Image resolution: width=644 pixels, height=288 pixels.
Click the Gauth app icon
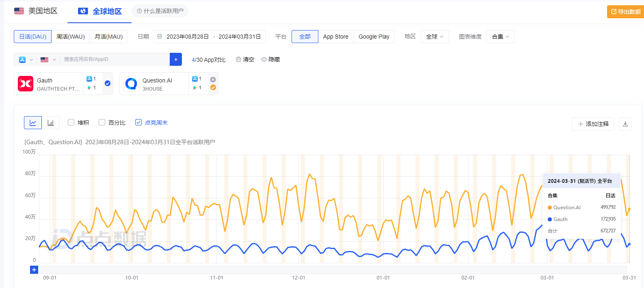[26, 84]
